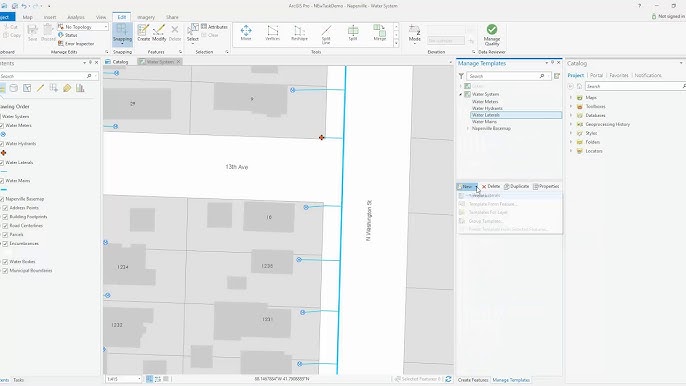Toggle Address Points layer checkbox
Viewport: 686px width, 386px height.
(x=5, y=208)
